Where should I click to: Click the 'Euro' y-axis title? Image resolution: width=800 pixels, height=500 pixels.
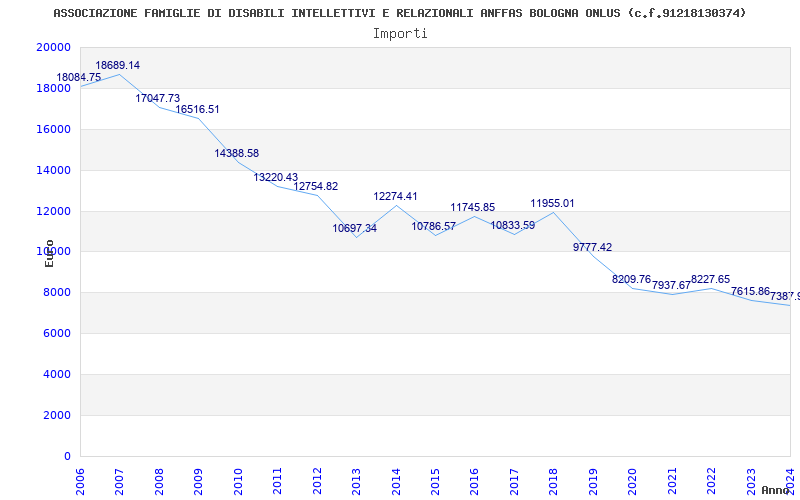pyautogui.click(x=49, y=253)
